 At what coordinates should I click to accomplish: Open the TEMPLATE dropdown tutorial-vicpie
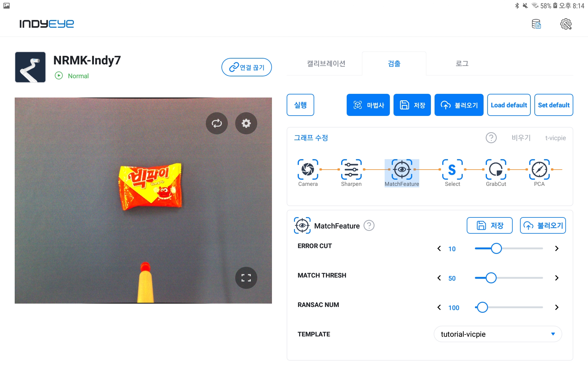tap(498, 334)
